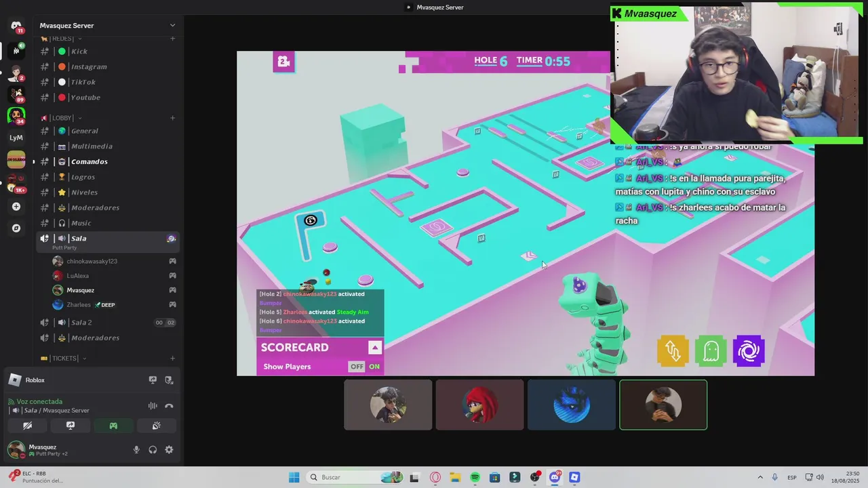Open the Kick channel
The height and width of the screenshot is (488, 868).
(x=107, y=52)
